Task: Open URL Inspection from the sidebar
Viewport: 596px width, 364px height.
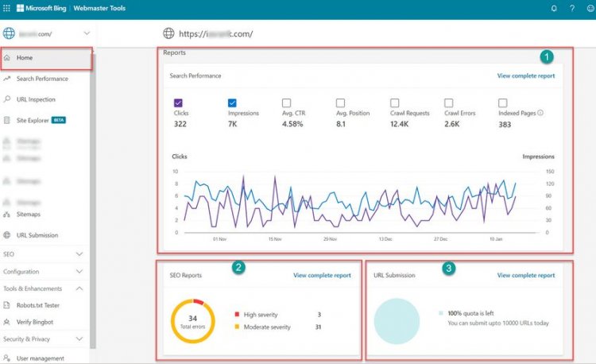Action: (x=36, y=99)
